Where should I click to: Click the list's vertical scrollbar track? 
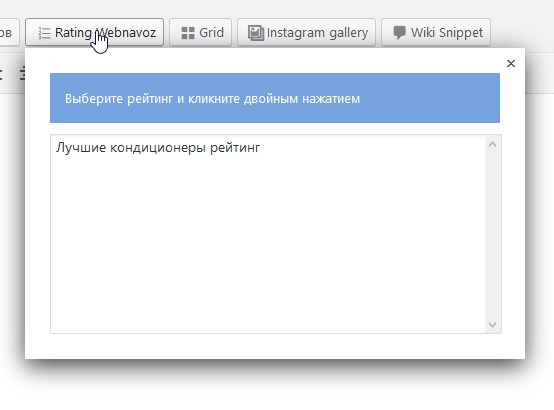[493, 234]
